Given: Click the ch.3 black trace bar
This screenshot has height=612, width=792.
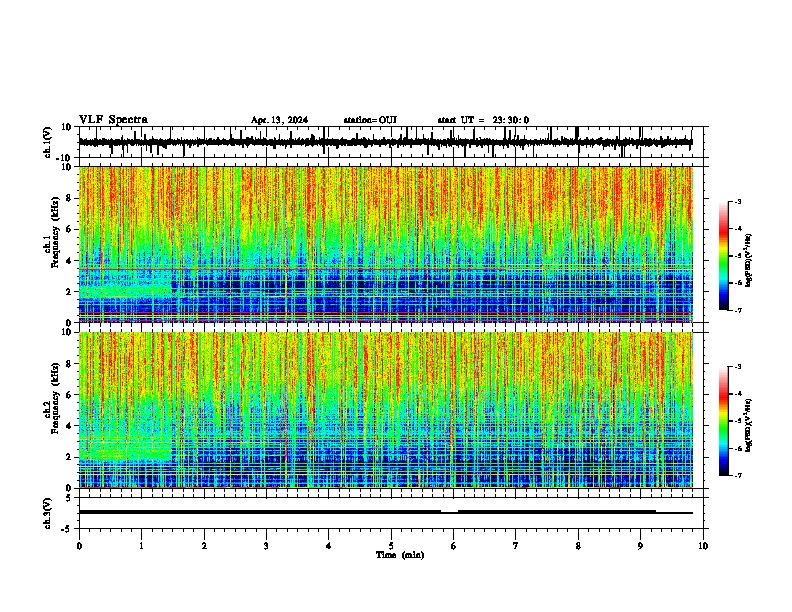Looking at the screenshot, I should coord(385,512).
